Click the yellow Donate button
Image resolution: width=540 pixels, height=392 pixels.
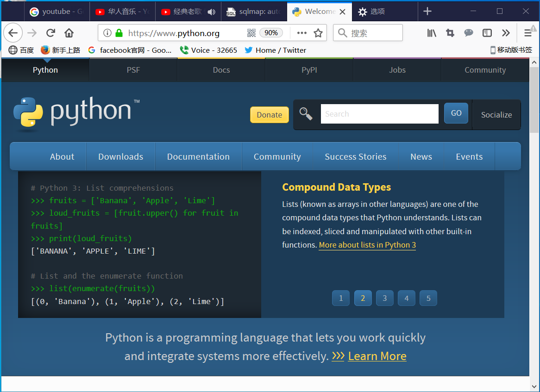tap(270, 115)
